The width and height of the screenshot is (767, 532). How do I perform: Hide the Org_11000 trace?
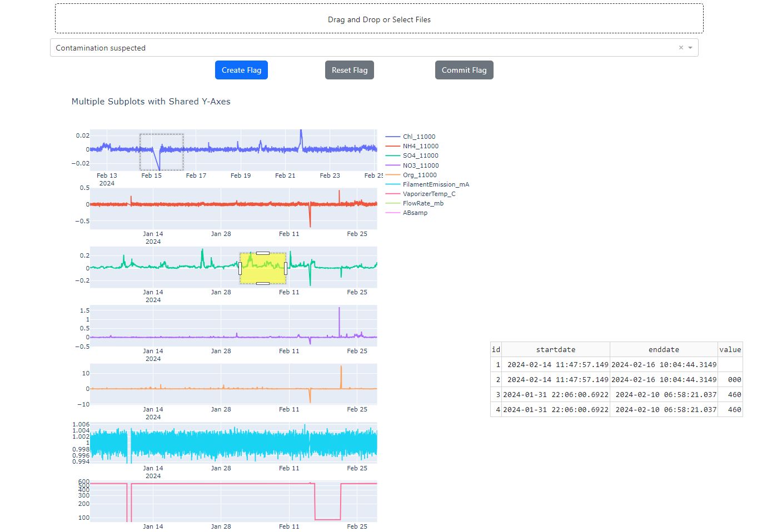(x=419, y=175)
